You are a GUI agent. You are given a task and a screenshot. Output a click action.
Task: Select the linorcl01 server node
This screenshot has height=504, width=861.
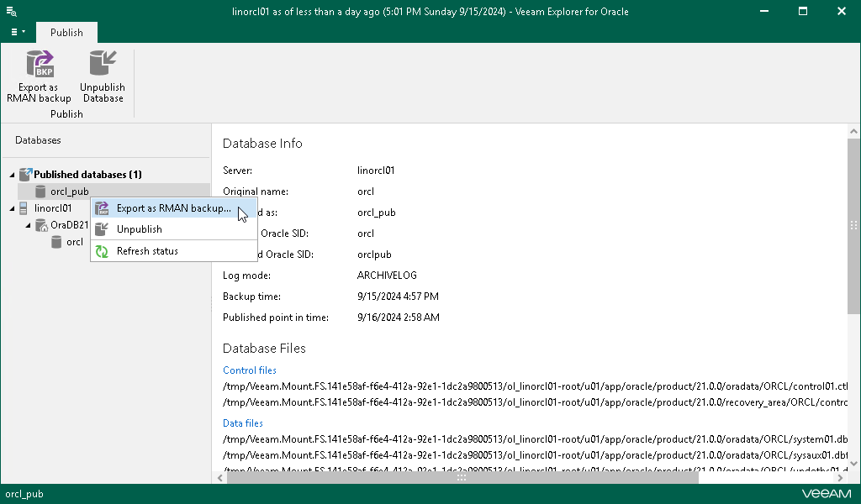53,208
